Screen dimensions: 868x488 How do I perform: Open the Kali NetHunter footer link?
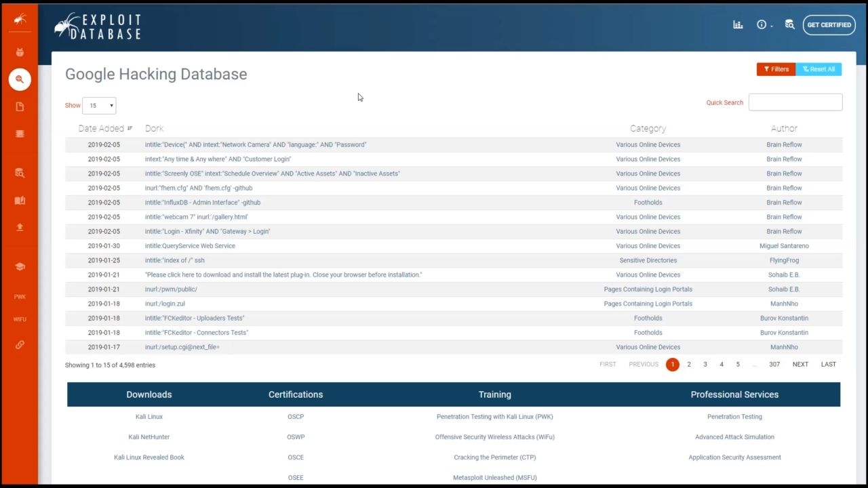tap(149, 437)
